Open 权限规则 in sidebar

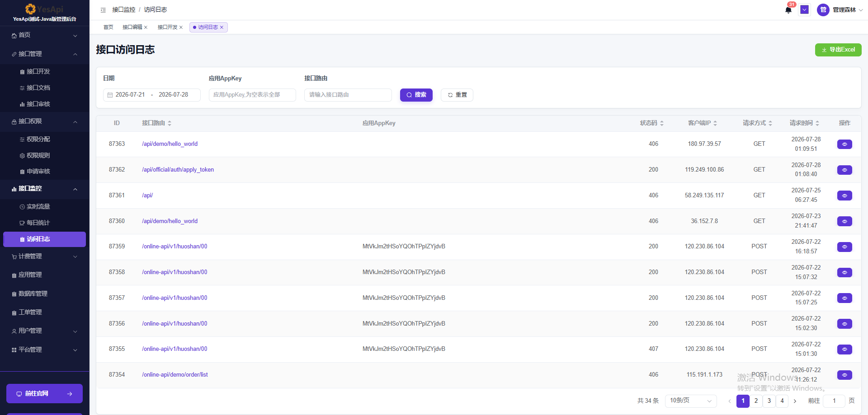44,156
